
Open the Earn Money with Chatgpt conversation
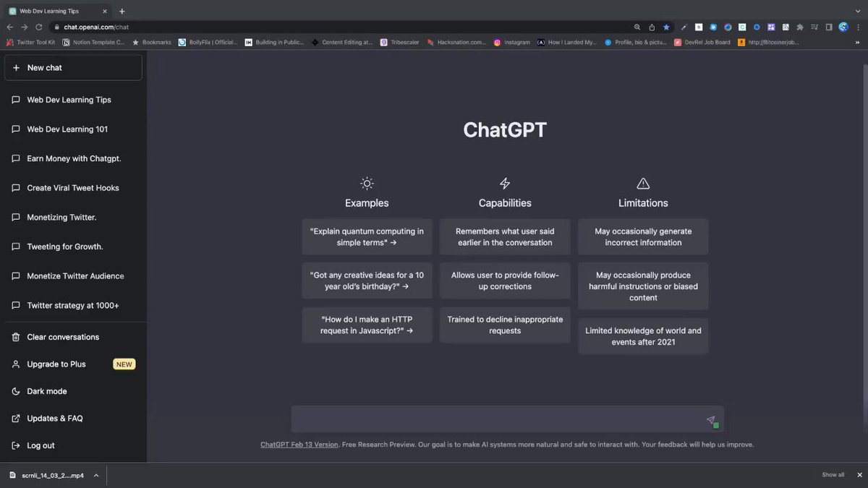(73, 158)
